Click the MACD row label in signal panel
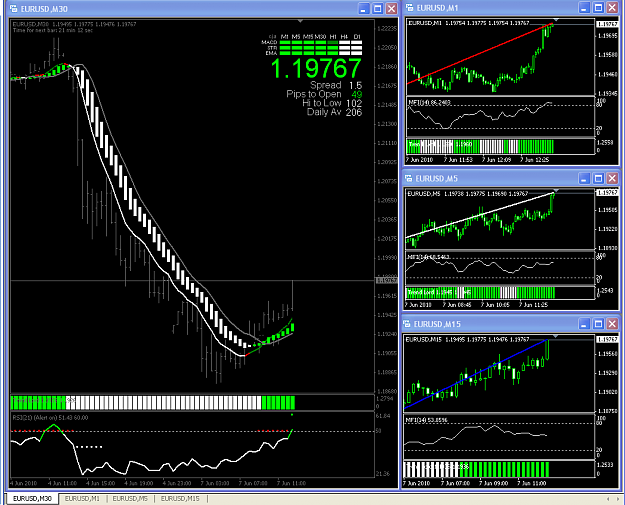 269,42
